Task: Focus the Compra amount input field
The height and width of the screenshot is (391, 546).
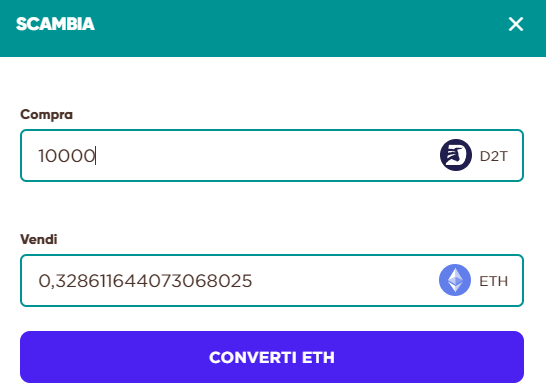Action: point(272,155)
